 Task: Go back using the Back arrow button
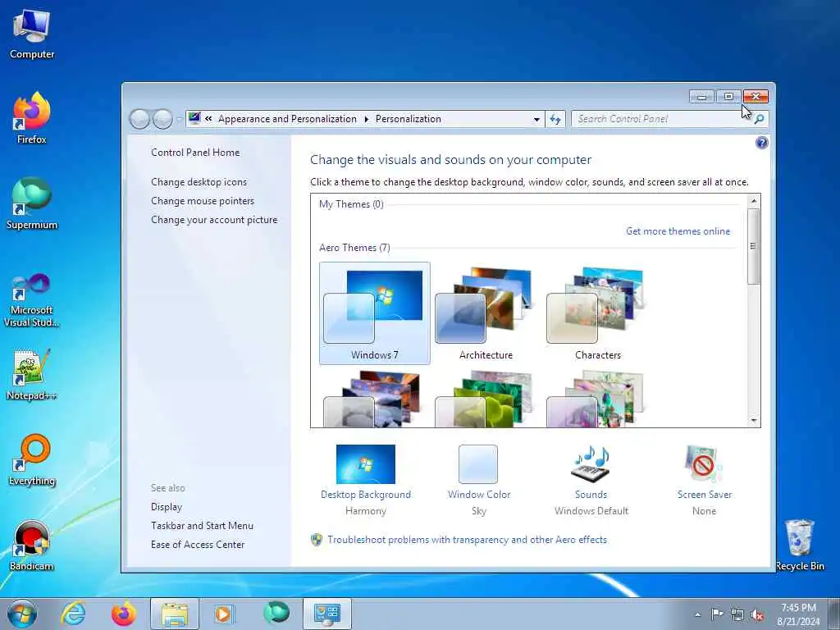point(139,119)
